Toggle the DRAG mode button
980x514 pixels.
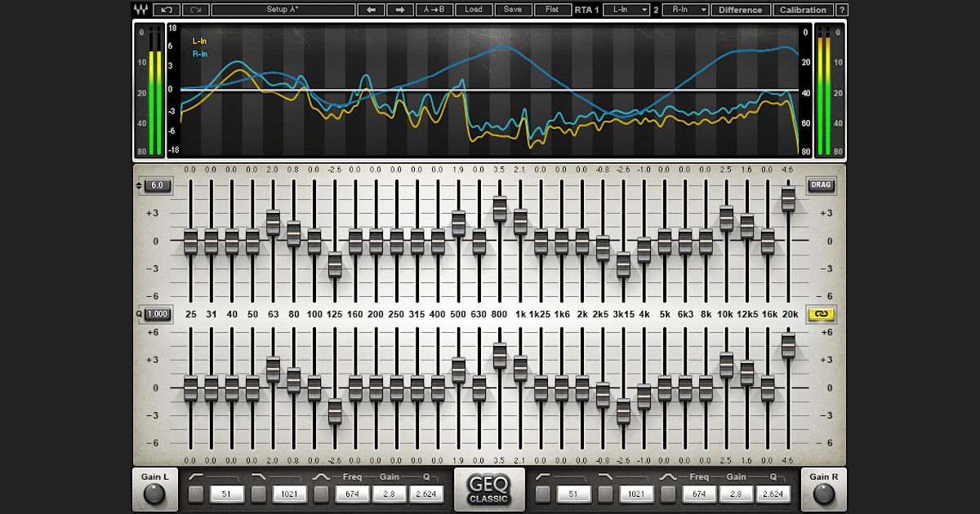click(820, 185)
